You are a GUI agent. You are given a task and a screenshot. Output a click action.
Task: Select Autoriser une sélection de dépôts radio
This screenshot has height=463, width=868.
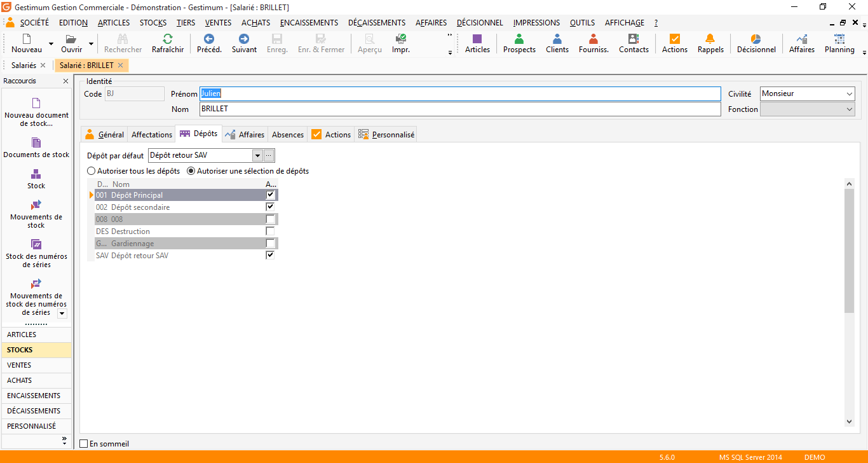[x=191, y=171]
